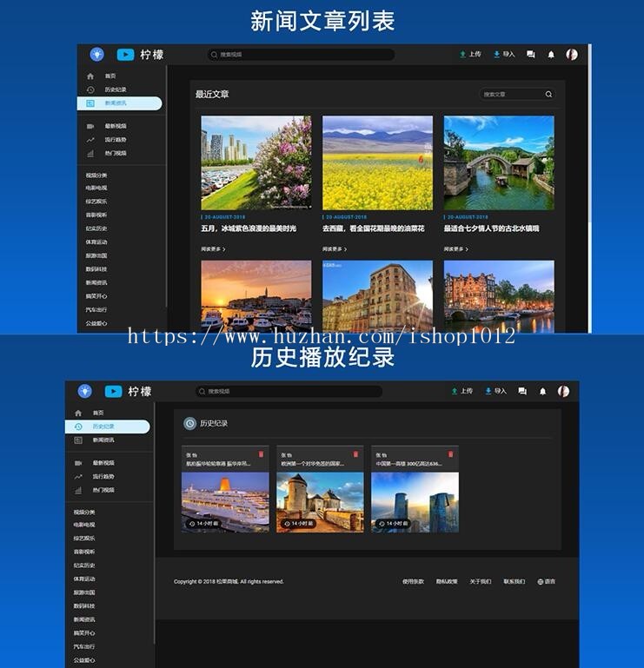Viewport: 644px width, 668px height.
Task: Remove the skyscraper video from history
Action: [450, 454]
